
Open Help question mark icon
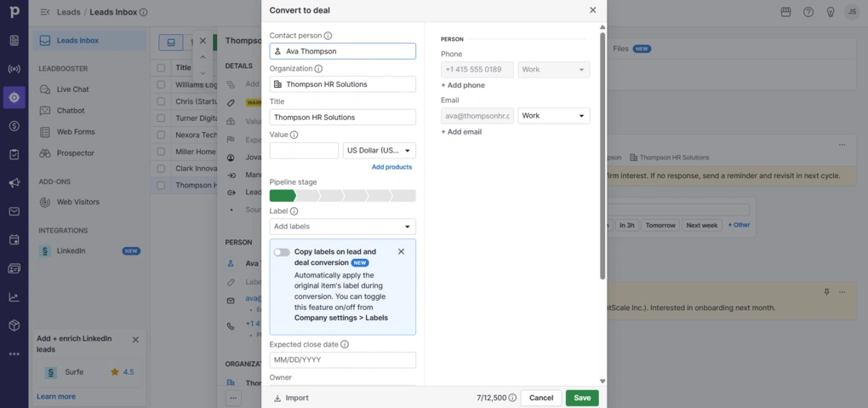[x=808, y=12]
